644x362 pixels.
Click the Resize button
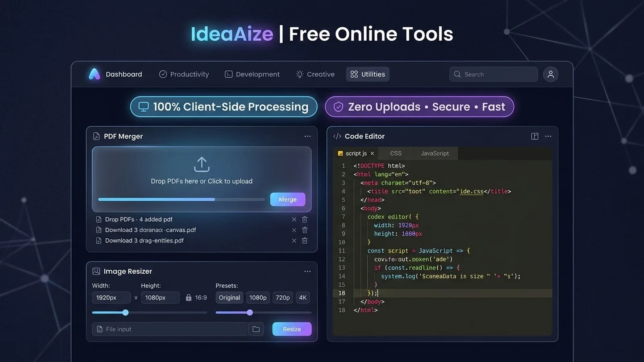click(x=292, y=329)
